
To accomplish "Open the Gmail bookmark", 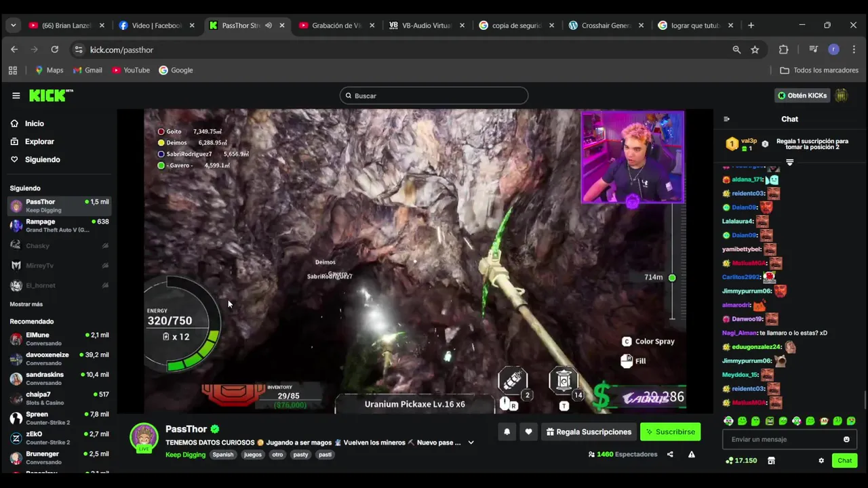I will click(x=87, y=70).
